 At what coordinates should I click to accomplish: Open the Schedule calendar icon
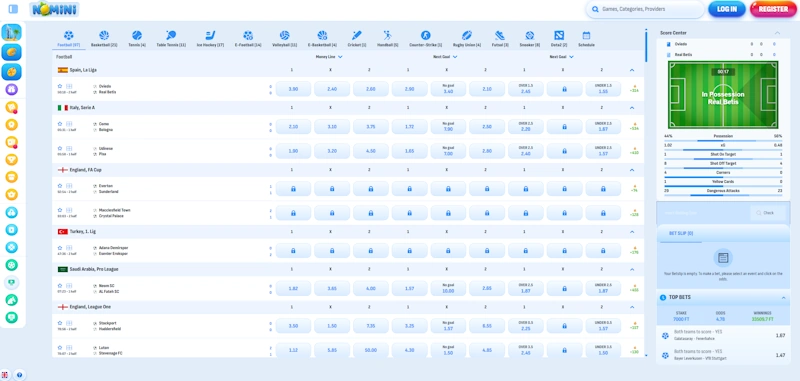click(x=586, y=35)
